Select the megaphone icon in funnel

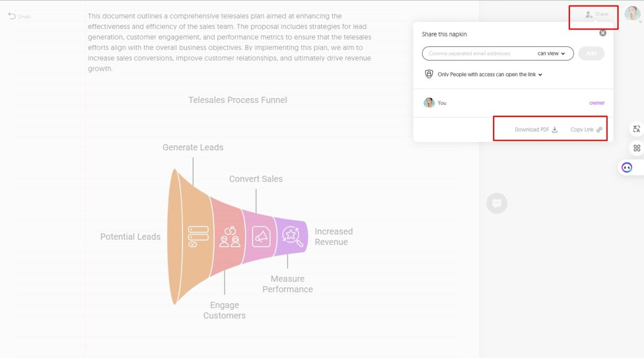click(x=261, y=236)
